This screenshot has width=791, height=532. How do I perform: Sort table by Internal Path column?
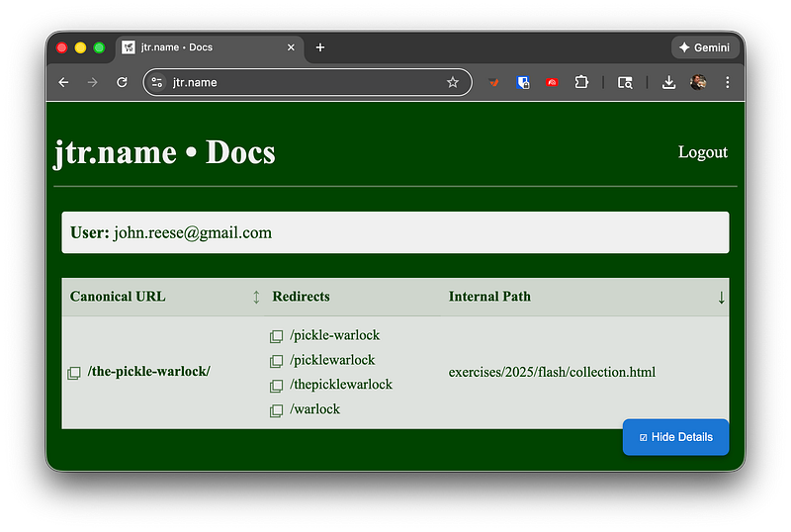721,297
